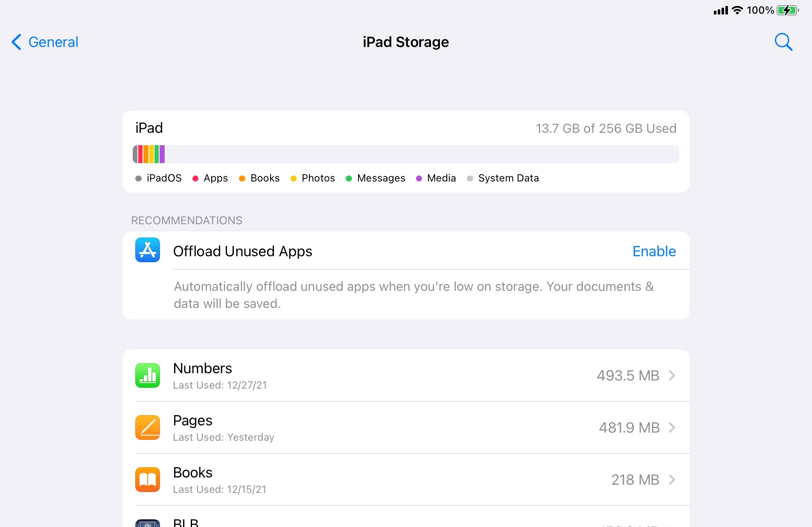Tap the orange Pages app icon
The image size is (812, 527).
pyautogui.click(x=148, y=427)
